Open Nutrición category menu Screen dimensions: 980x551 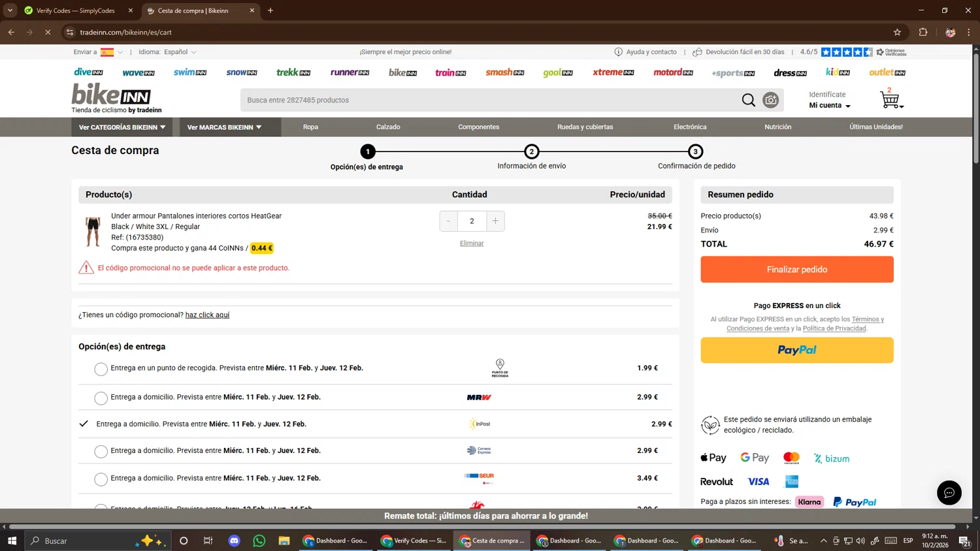coord(777,127)
